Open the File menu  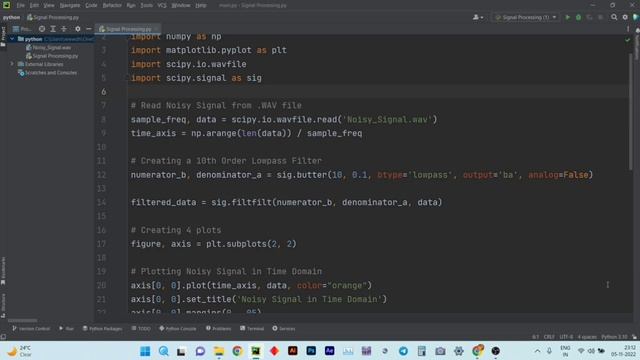pyautogui.click(x=20, y=5)
